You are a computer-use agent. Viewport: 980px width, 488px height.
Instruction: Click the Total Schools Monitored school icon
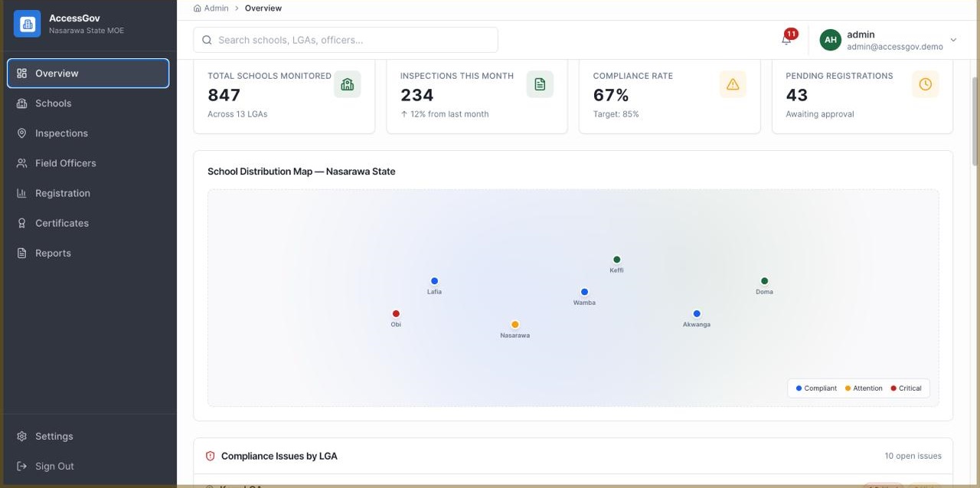pos(347,84)
